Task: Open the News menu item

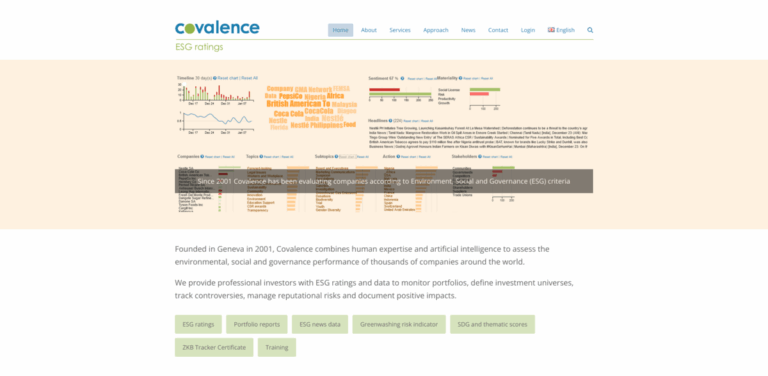Action: click(x=468, y=30)
